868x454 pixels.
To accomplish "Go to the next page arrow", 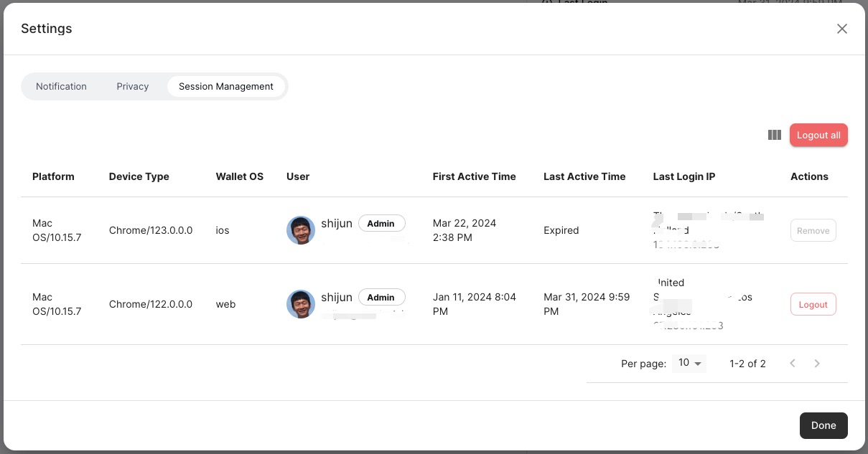I will click(x=817, y=364).
